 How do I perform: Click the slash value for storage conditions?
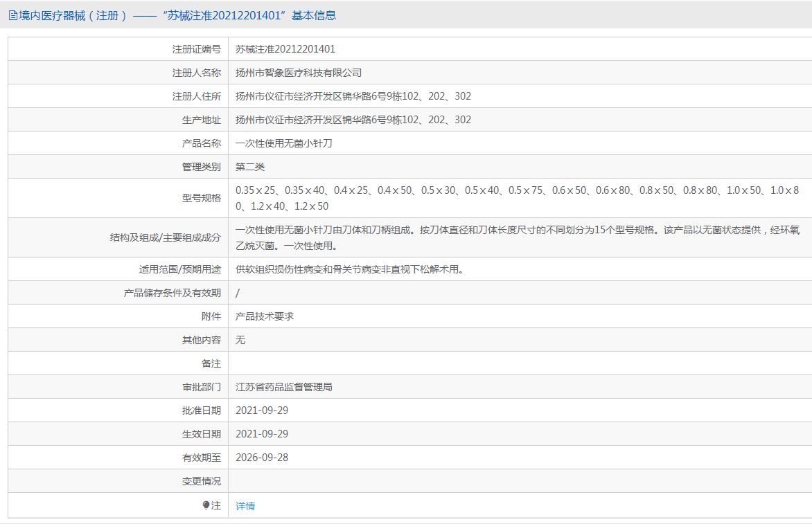click(238, 293)
